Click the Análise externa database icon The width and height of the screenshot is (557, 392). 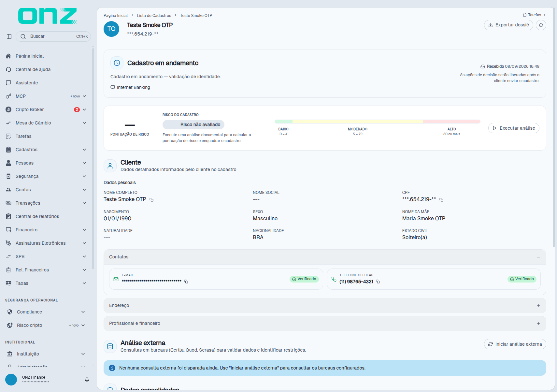click(110, 346)
